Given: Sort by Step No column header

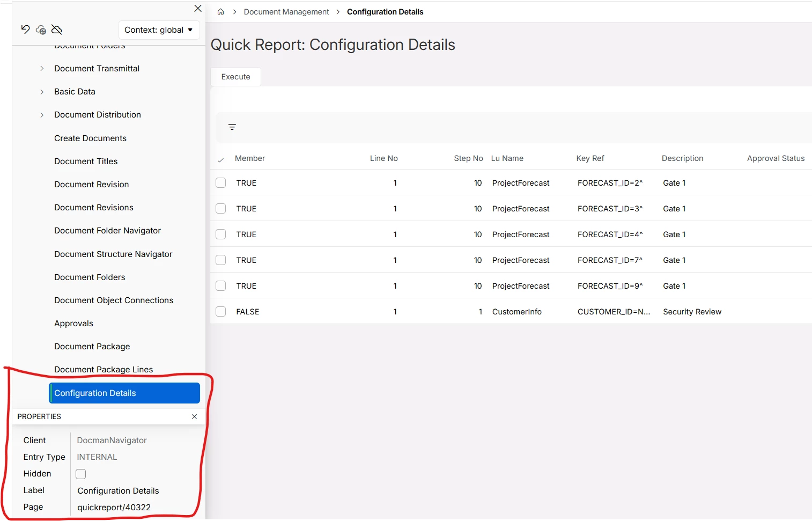Looking at the screenshot, I should pos(468,158).
